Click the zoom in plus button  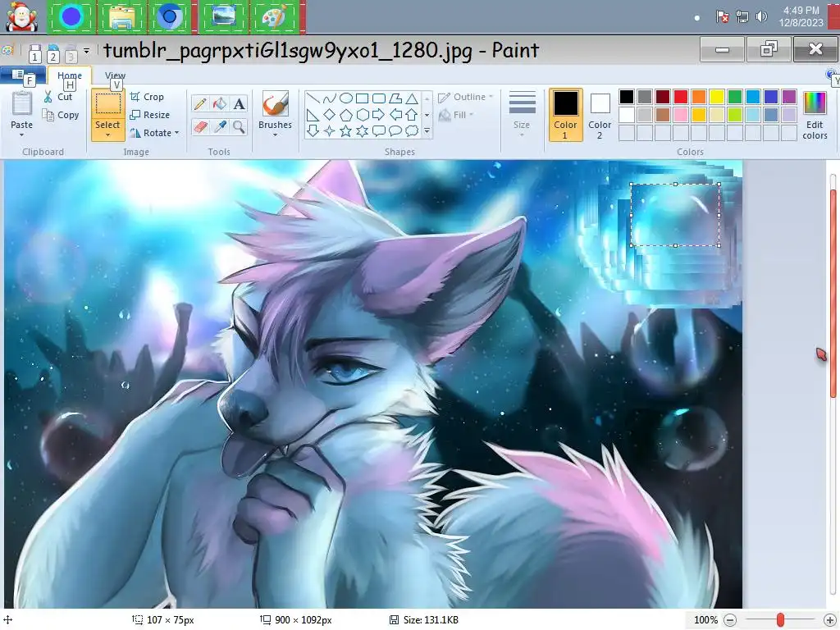click(829, 620)
